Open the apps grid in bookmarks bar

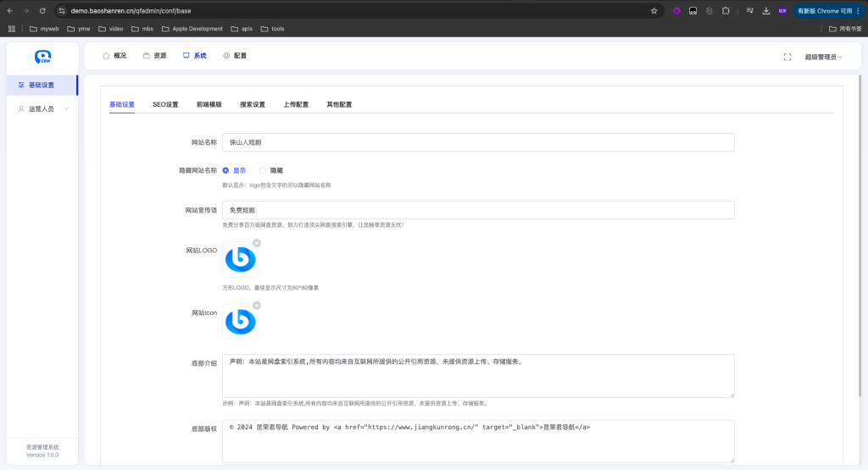coord(12,29)
